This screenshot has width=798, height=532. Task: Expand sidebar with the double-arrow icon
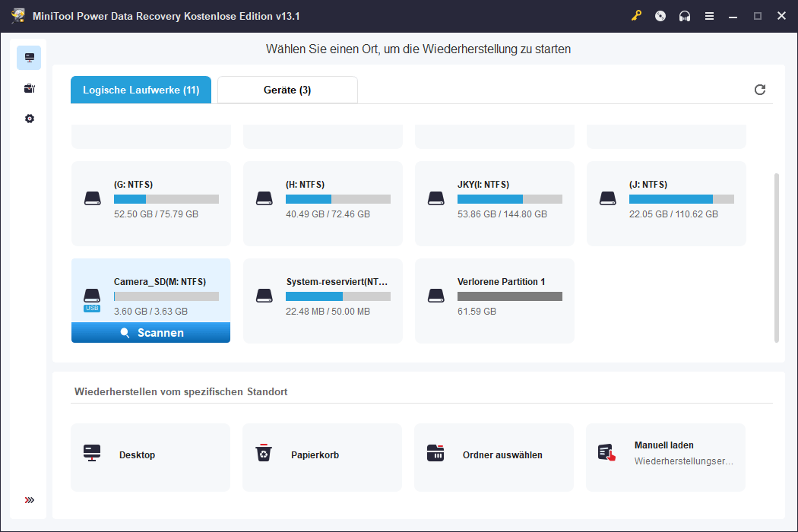click(x=30, y=500)
